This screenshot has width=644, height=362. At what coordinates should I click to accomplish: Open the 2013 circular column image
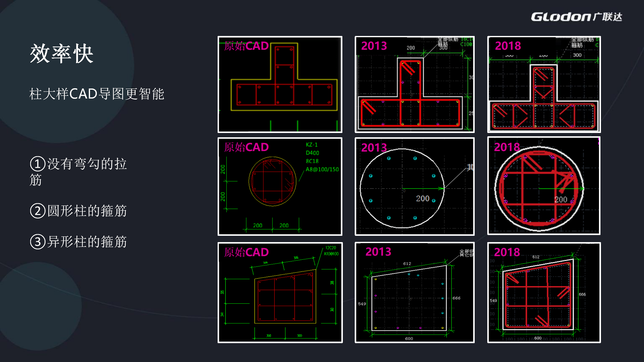tap(415, 187)
